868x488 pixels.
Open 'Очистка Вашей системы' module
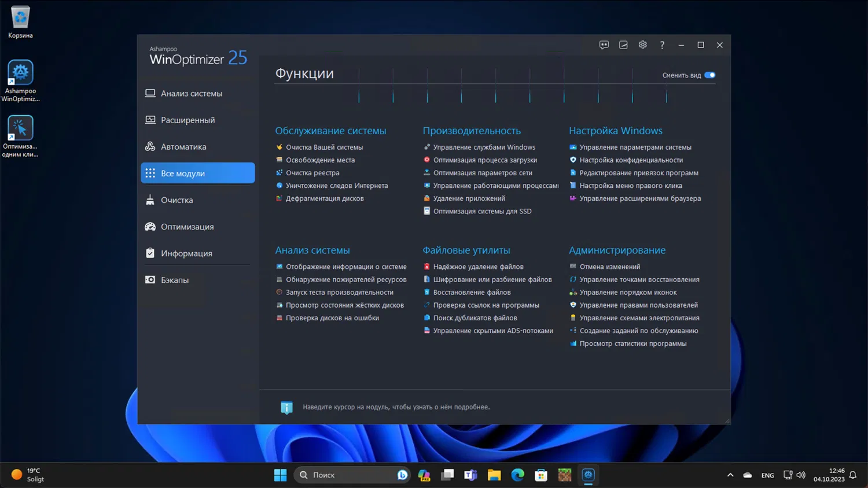324,147
